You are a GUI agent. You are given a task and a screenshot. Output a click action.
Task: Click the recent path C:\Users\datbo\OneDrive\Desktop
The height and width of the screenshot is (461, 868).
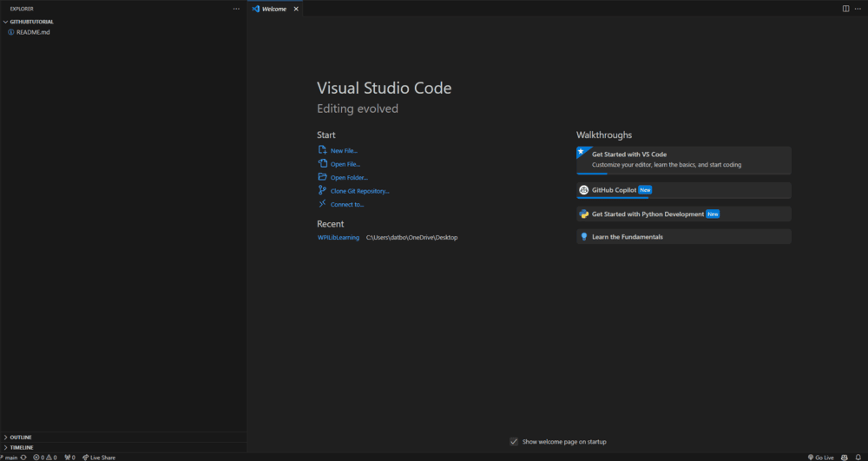[411, 237]
